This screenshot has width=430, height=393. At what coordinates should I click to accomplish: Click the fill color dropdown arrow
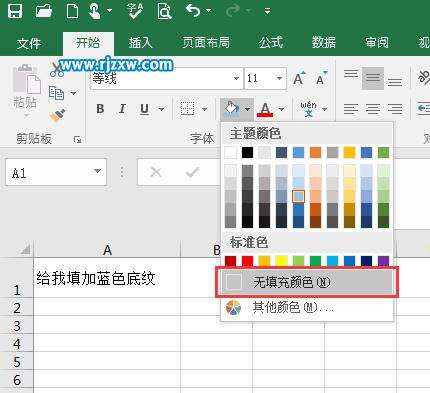pyautogui.click(x=247, y=109)
